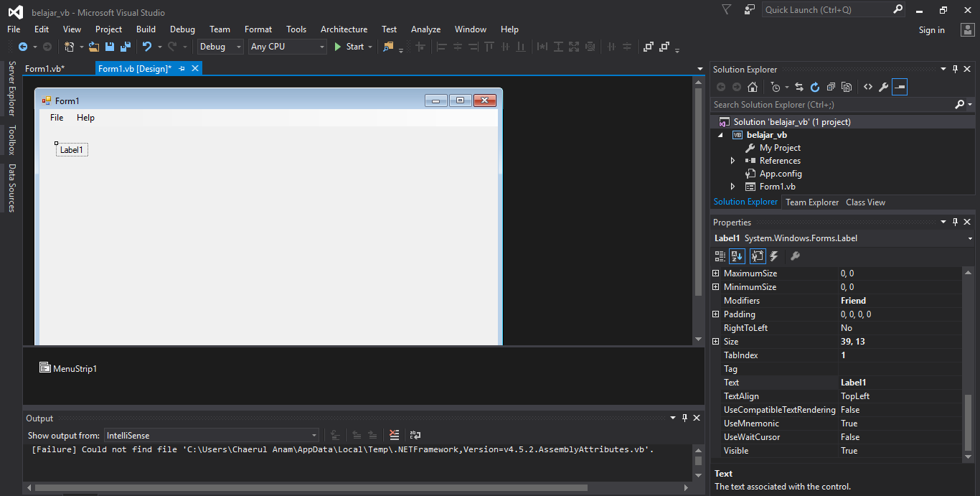
Task: Click View Code icon in Solution Explorer
Action: click(868, 87)
